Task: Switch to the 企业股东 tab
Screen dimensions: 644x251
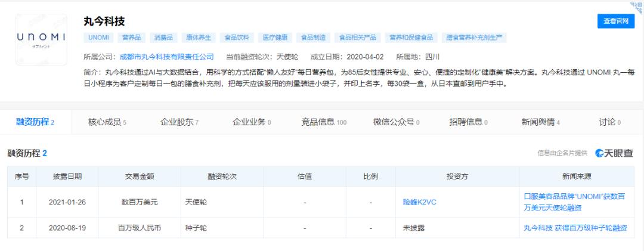Action: tap(179, 122)
